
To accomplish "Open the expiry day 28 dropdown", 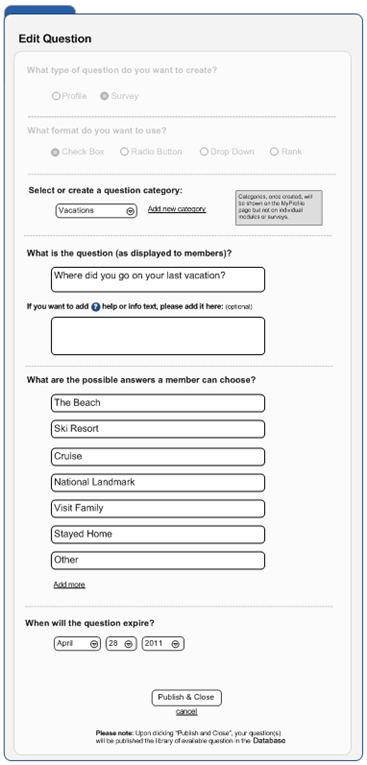I will tap(120, 644).
